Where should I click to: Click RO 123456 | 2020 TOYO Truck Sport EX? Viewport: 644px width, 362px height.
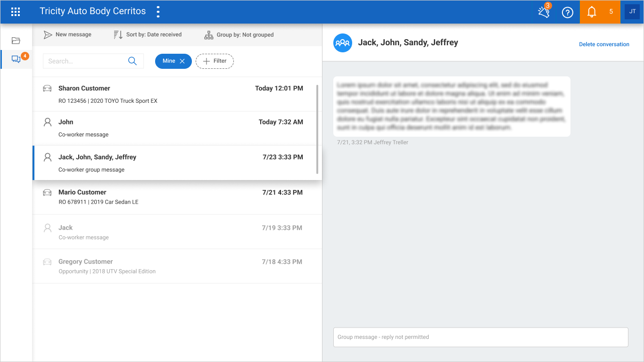108,101
